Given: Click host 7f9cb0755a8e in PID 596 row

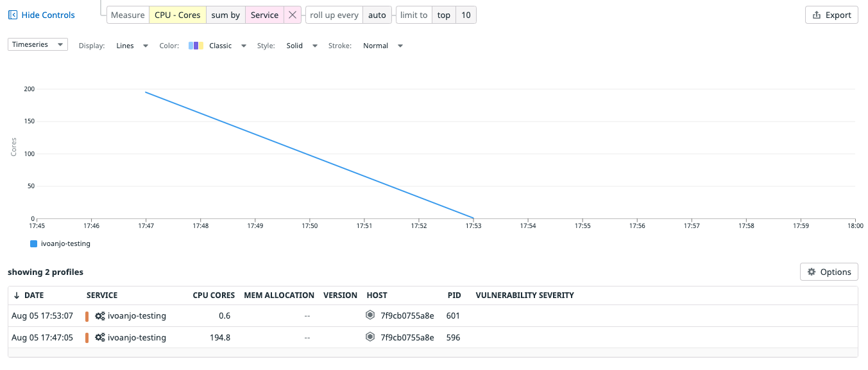Looking at the screenshot, I should [x=407, y=337].
